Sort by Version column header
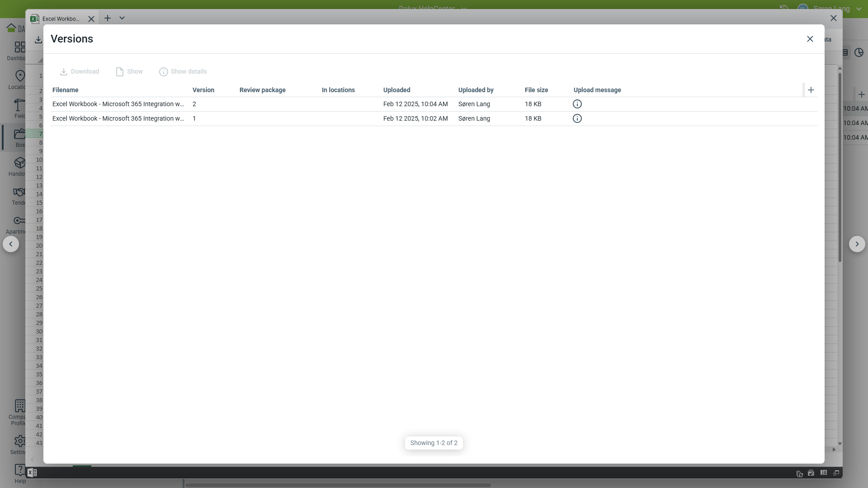Image resolution: width=868 pixels, height=488 pixels. pos(203,90)
